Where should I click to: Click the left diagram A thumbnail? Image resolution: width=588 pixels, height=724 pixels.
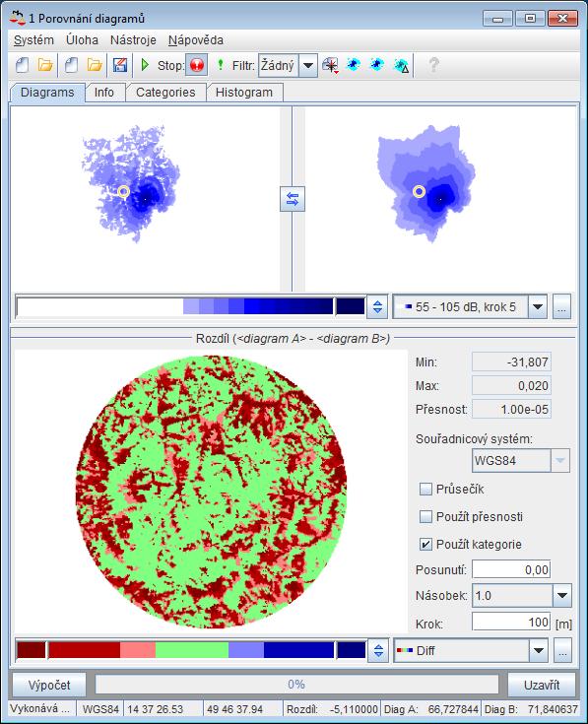tap(131, 183)
